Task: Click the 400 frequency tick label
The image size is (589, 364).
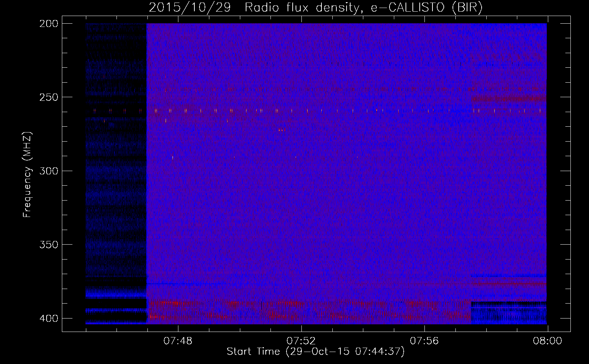Action: pos(49,318)
